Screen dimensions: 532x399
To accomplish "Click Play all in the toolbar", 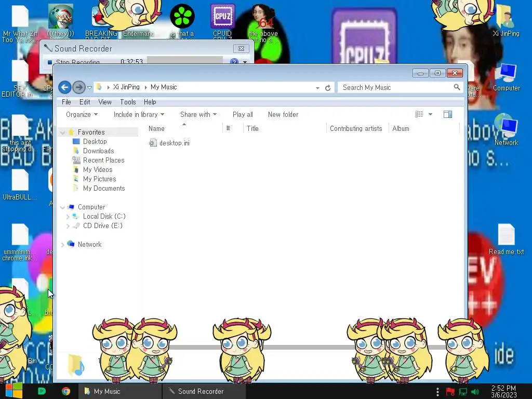I will (x=243, y=115).
